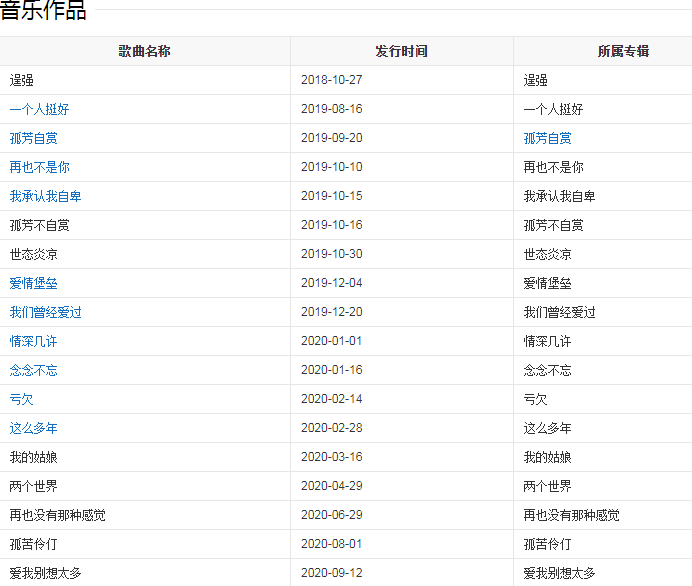Image resolution: width=692 pixels, height=586 pixels.
Task: Select album cell 逞强
Action: pos(535,80)
